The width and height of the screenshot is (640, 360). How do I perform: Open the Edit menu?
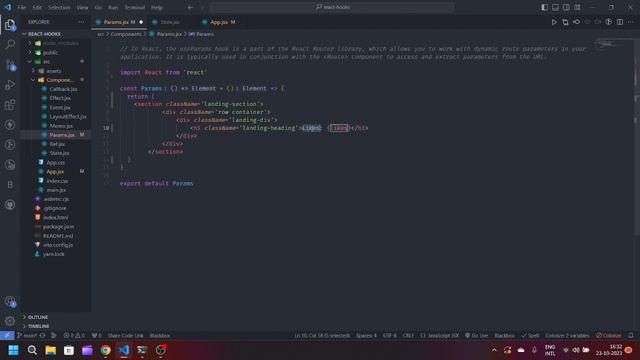[x=37, y=7]
